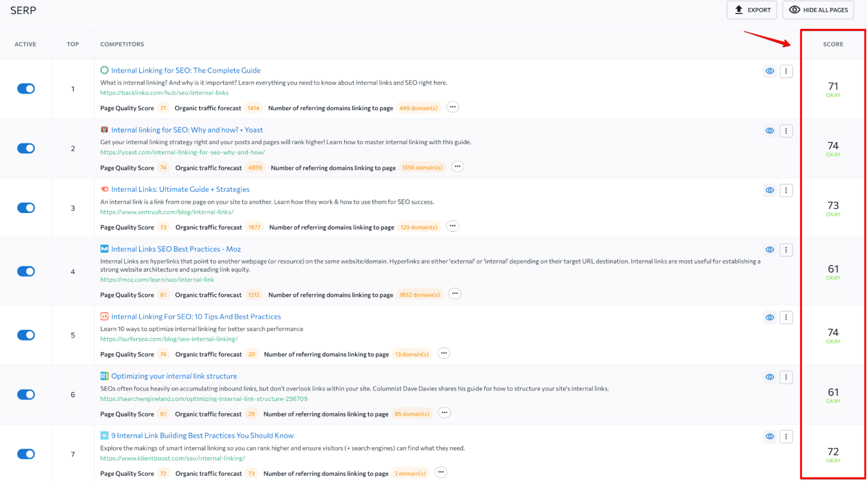Turn off the Search Engine Land active toggle
868x481 pixels.
[25, 395]
